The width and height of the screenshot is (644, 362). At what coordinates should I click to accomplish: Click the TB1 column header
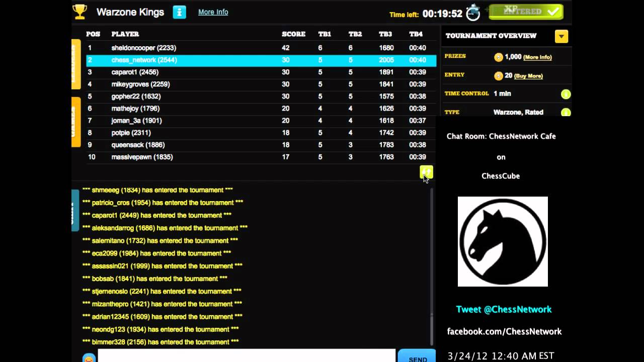325,34
